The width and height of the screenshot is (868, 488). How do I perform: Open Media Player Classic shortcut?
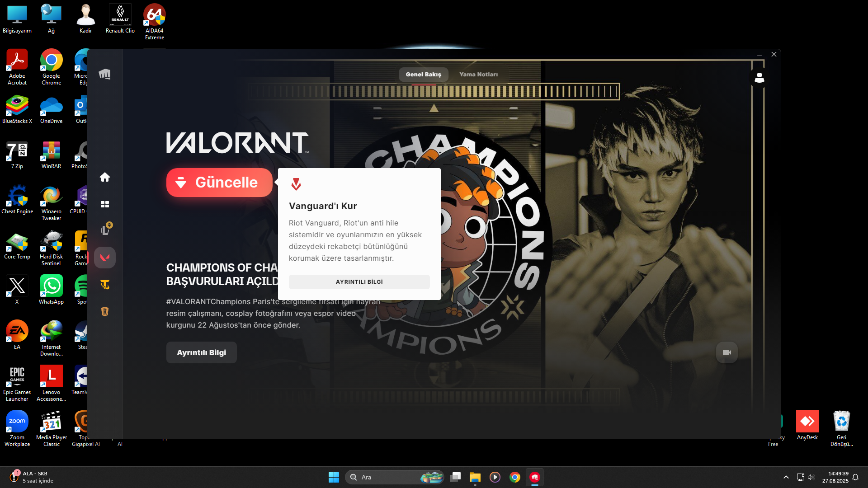point(52,429)
